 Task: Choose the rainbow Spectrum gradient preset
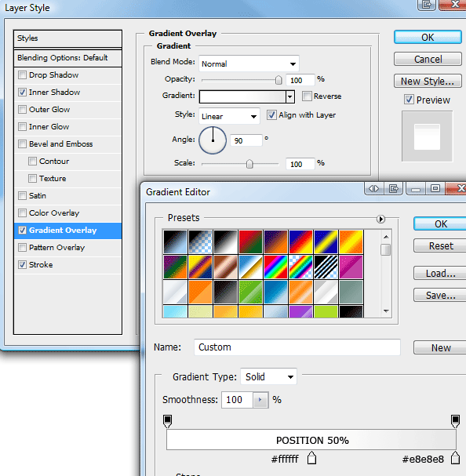pyautogui.click(x=275, y=267)
